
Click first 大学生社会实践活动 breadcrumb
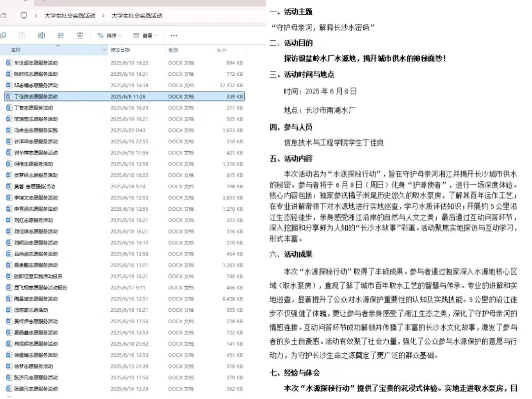(x=70, y=16)
